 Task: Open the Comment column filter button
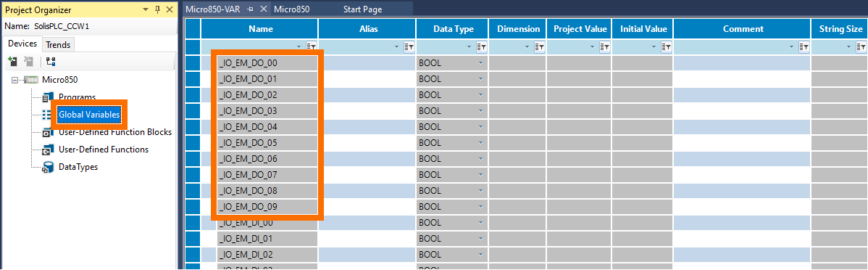point(804,47)
